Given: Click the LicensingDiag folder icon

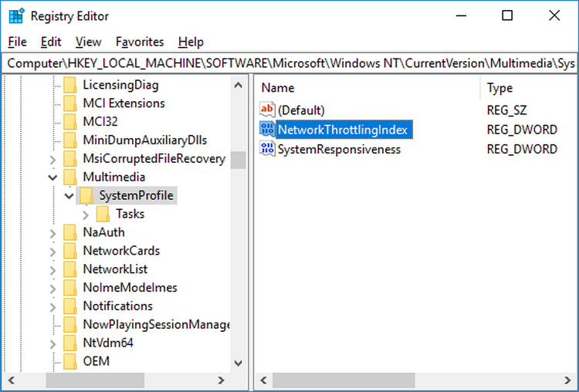Looking at the screenshot, I should [x=70, y=85].
